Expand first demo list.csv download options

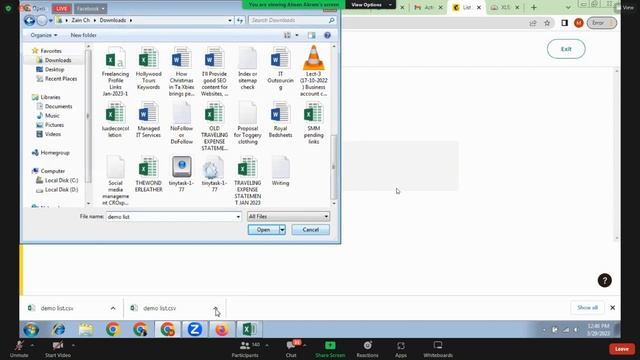pos(113,308)
